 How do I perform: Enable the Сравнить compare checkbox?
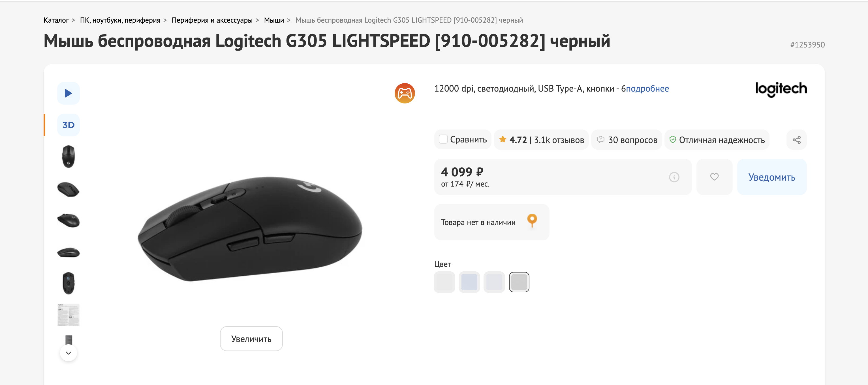[x=443, y=139]
